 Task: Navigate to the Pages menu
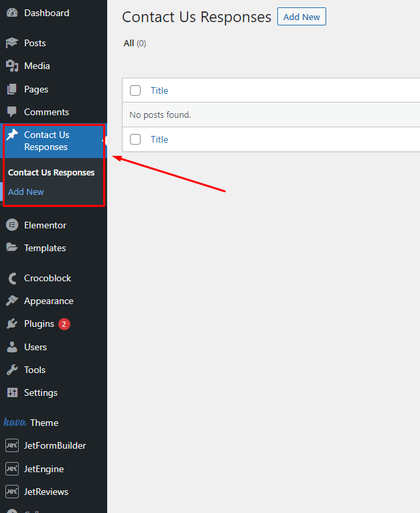[36, 89]
